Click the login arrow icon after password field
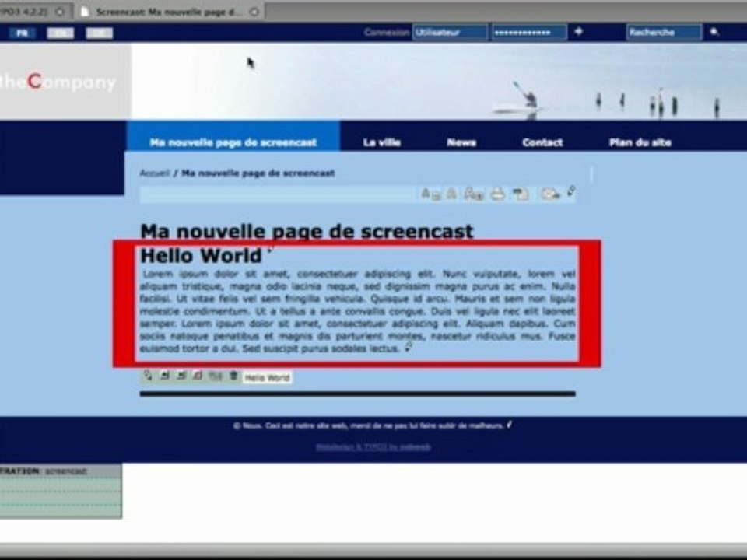The image size is (747, 560). (578, 31)
